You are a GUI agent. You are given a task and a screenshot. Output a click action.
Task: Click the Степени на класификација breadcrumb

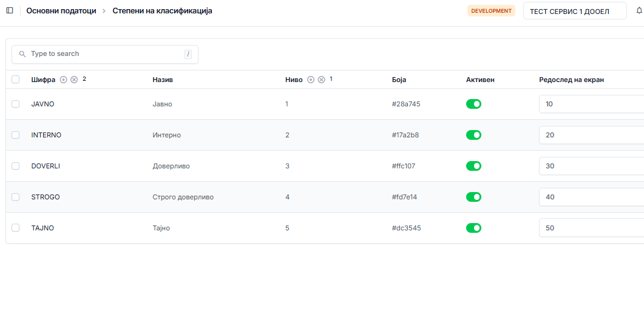(162, 11)
